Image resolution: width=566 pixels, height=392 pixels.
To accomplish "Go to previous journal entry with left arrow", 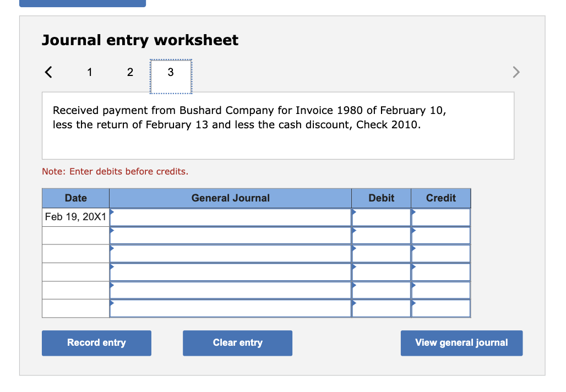I will (48, 72).
